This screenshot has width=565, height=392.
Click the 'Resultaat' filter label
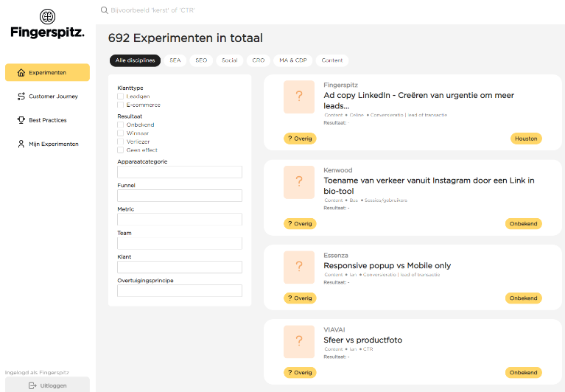click(130, 116)
